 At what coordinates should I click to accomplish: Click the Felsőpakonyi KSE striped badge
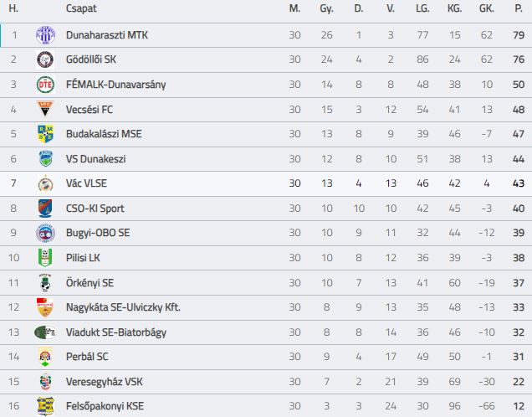click(45, 406)
